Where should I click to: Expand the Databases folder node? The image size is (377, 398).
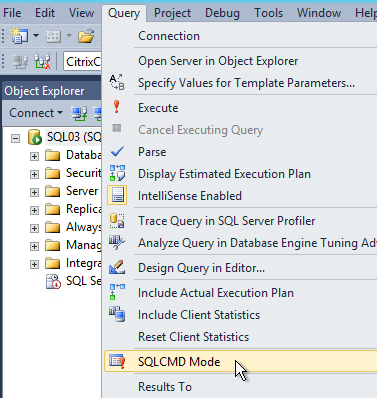34,156
